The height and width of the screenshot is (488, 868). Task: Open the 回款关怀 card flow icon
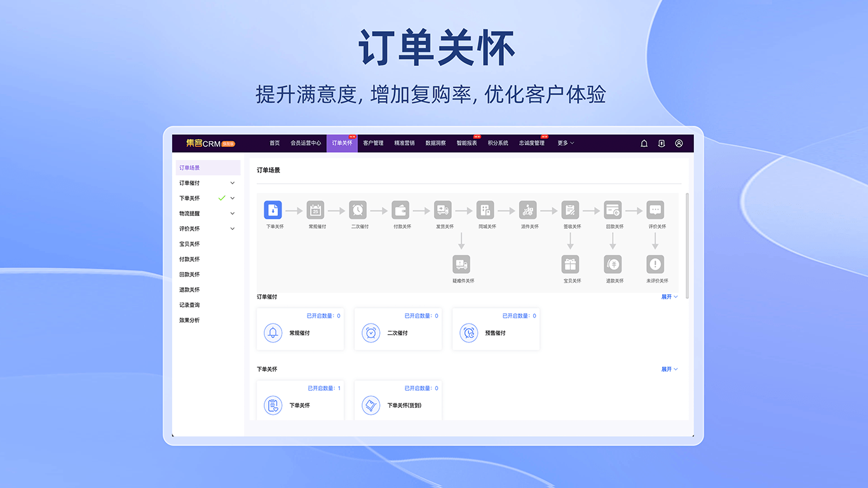[613, 210]
